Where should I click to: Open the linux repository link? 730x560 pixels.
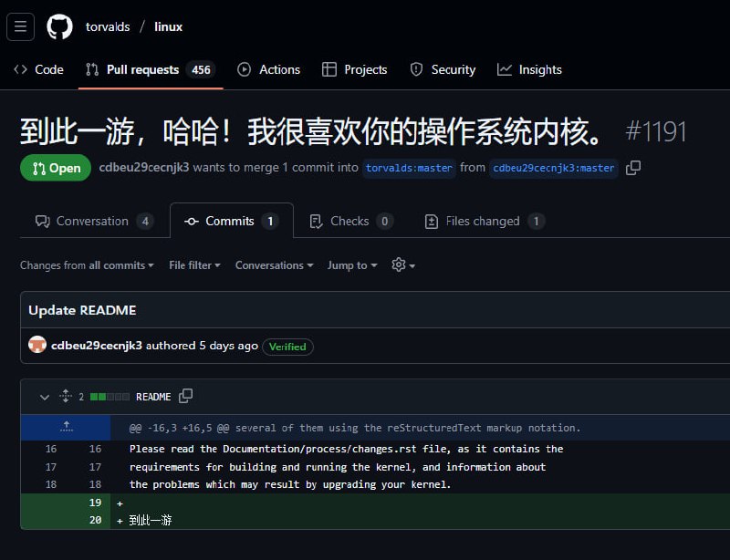[168, 26]
